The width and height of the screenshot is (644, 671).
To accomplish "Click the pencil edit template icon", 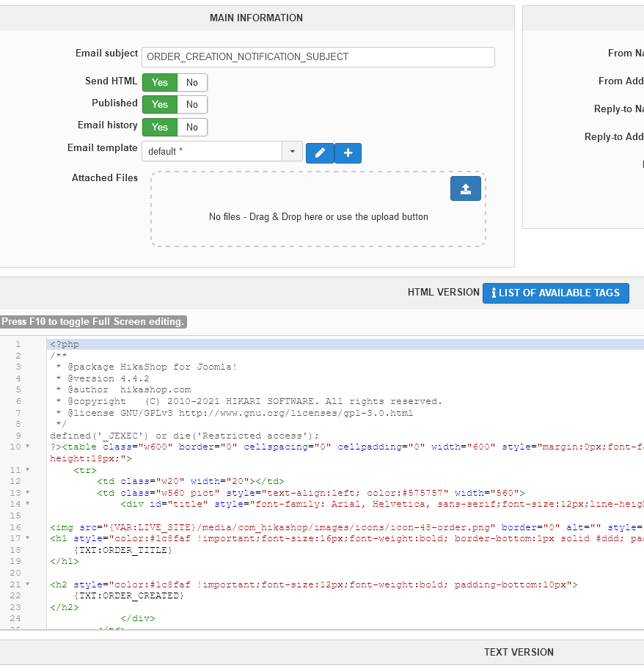I will pyautogui.click(x=320, y=153).
